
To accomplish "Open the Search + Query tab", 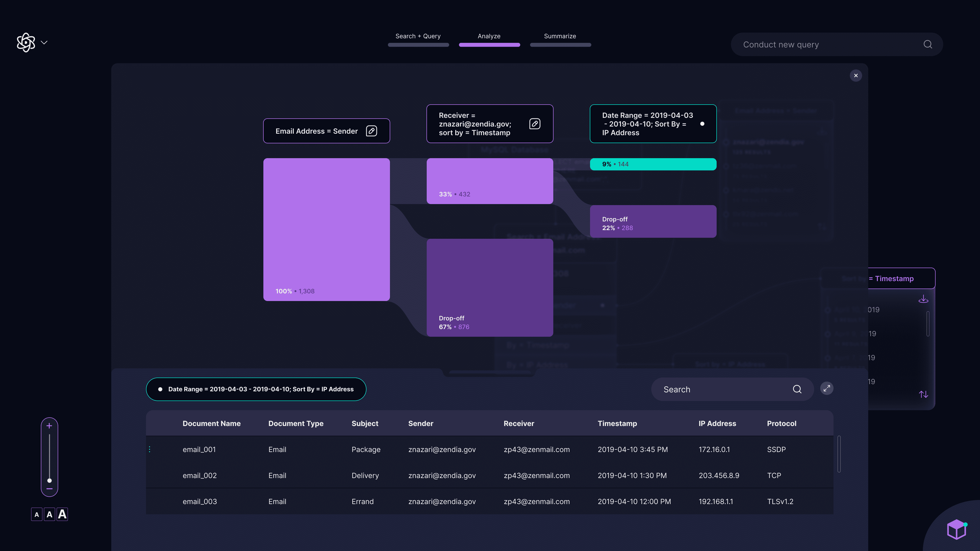I will click(418, 40).
